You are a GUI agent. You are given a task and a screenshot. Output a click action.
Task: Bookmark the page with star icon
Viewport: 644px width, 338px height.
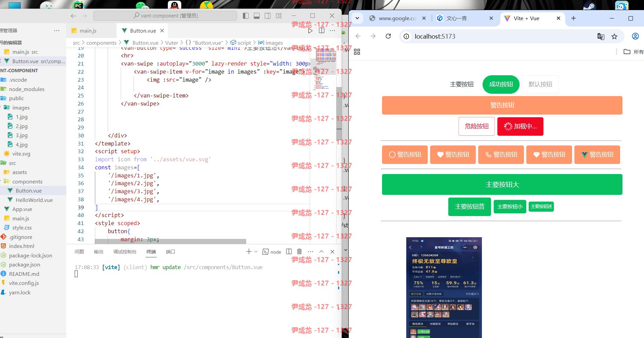(614, 36)
